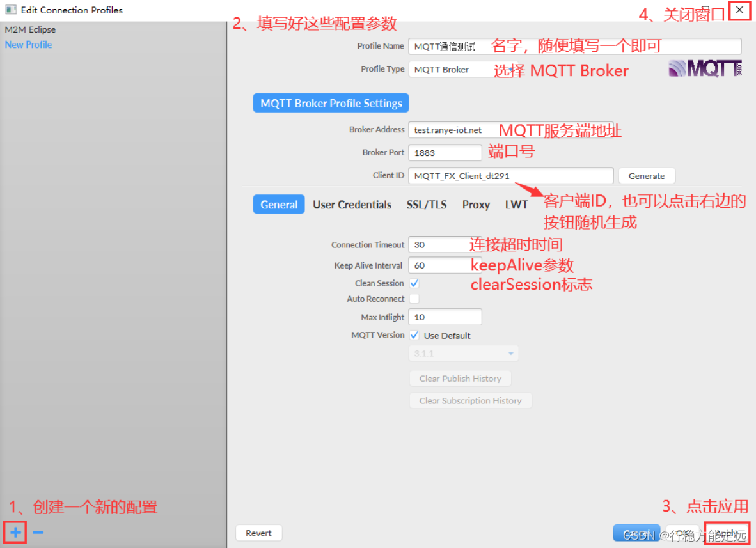This screenshot has width=756, height=548.
Task: Click the Revert button
Action: pos(258,532)
